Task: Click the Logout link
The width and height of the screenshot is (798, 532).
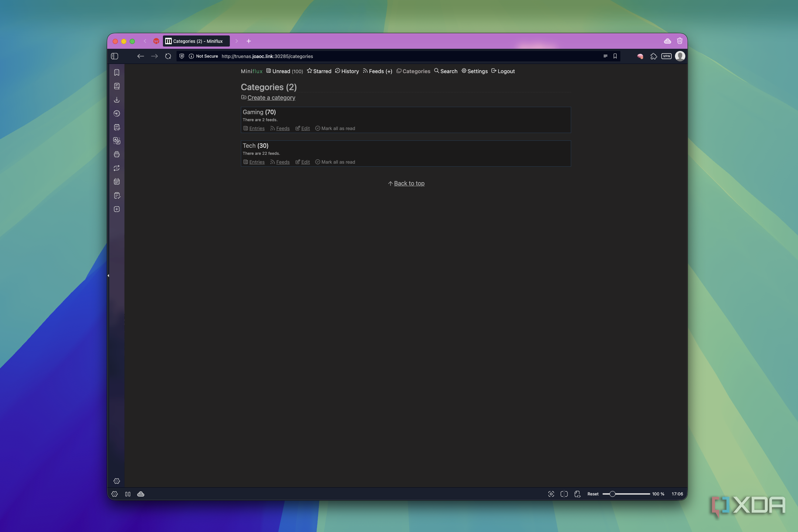Action: pyautogui.click(x=503, y=71)
